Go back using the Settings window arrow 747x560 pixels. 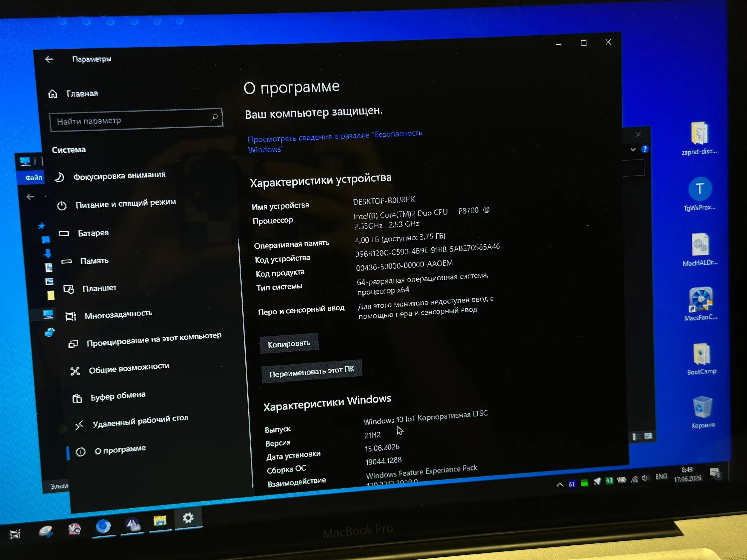pyautogui.click(x=49, y=60)
